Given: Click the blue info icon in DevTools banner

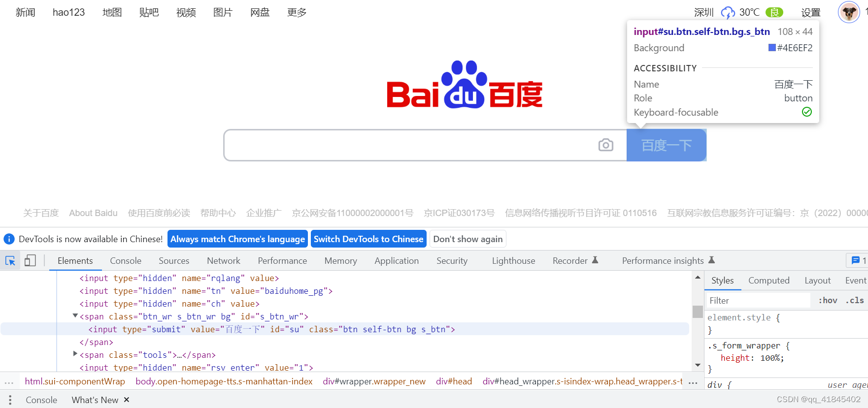Looking at the screenshot, I should coord(9,239).
